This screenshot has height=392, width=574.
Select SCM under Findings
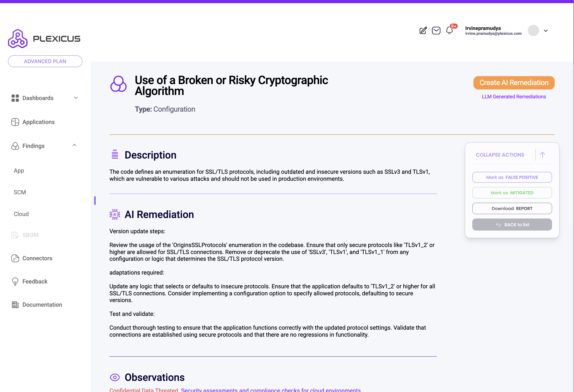(20, 192)
